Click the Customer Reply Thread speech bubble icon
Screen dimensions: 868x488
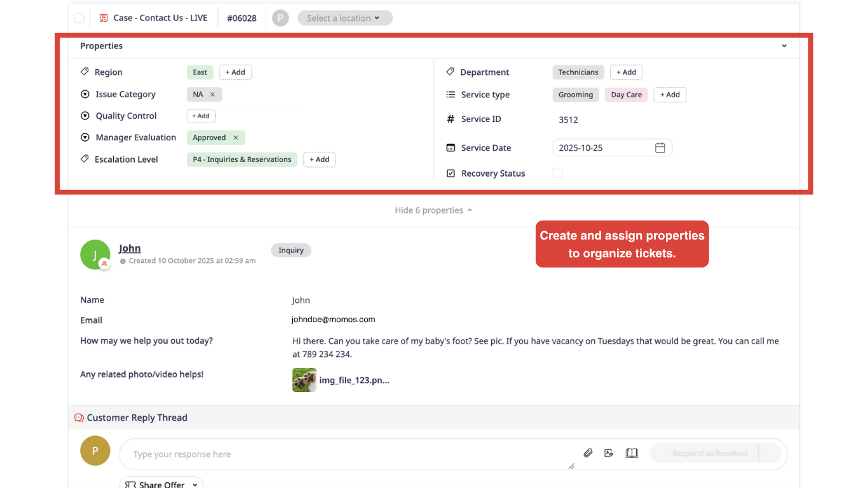coord(78,417)
